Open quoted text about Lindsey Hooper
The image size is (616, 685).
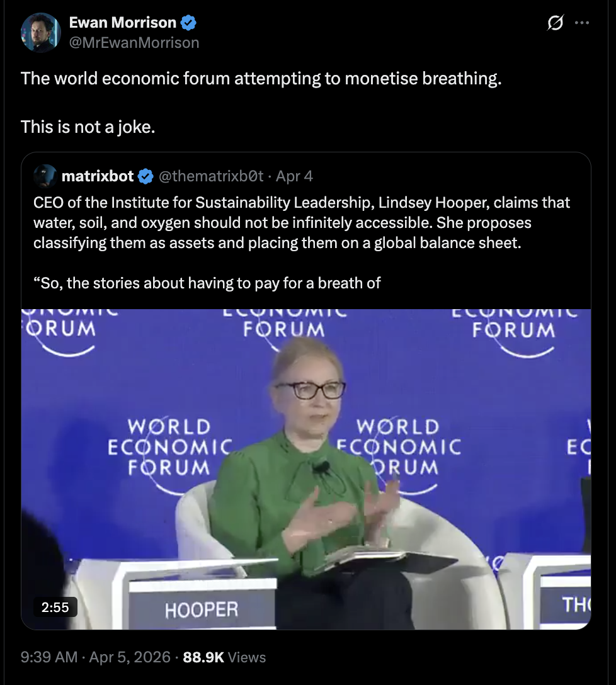pos(301,223)
